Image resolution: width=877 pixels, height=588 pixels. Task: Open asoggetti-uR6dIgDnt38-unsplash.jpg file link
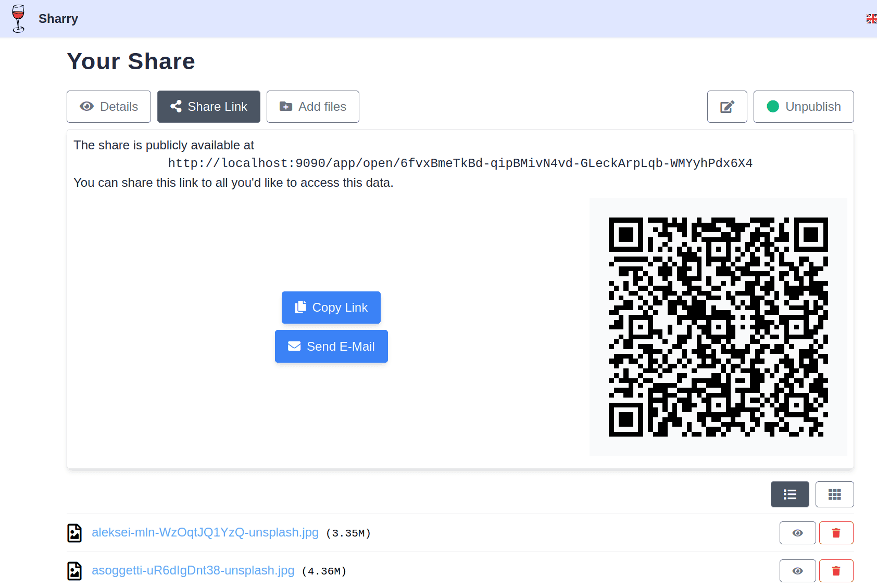point(193,570)
